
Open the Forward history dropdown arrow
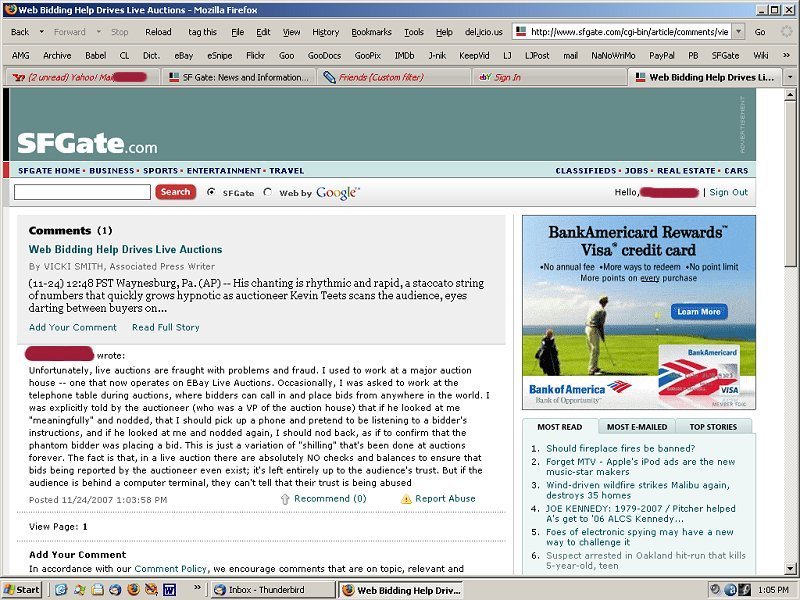pos(98,32)
